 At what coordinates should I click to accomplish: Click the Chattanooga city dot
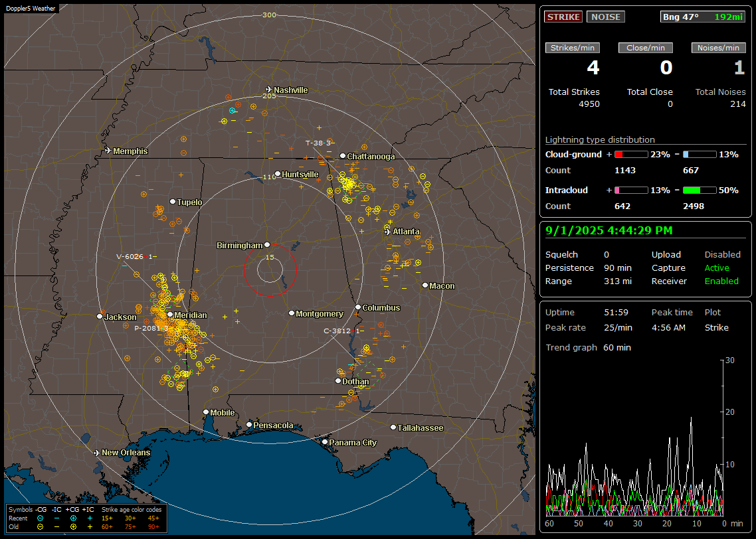coord(343,156)
